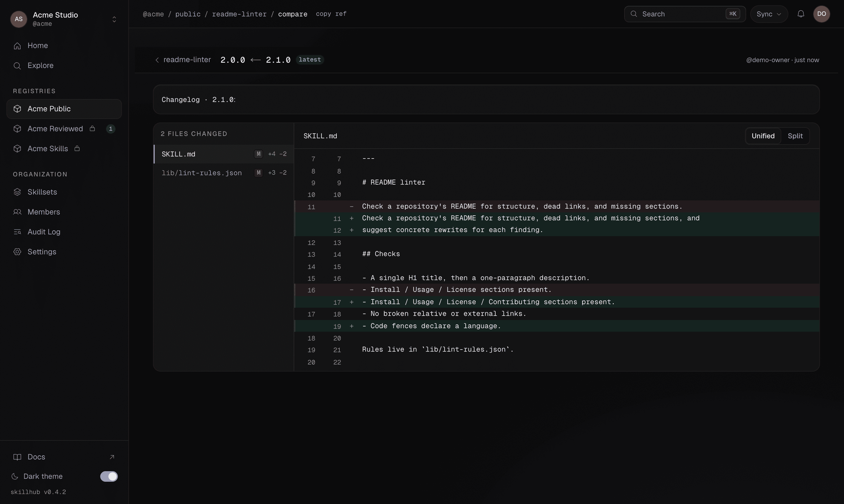Open notifications bell icon
844x504 pixels.
pos(801,14)
